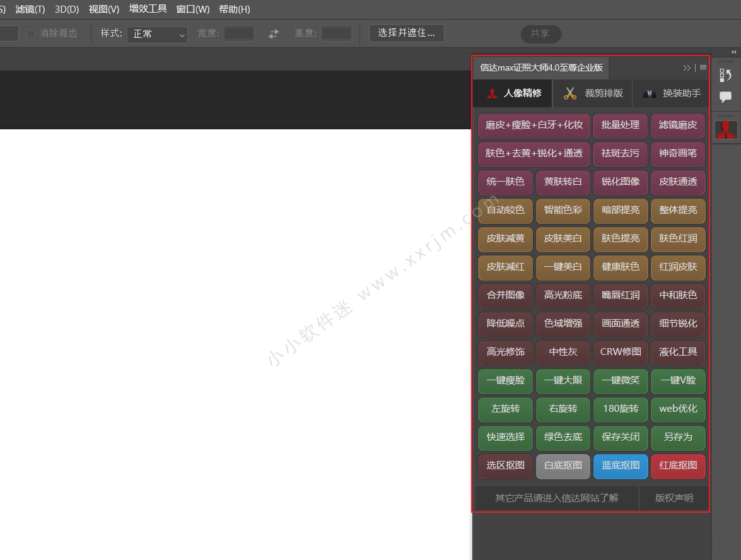Switch to the 人像精修 tab
The image size is (741, 560).
coord(513,93)
